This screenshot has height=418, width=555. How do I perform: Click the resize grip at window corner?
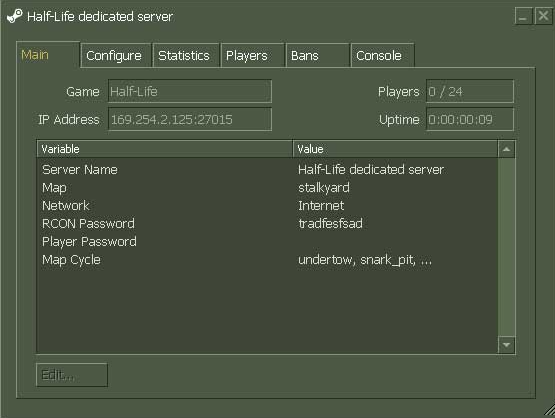coord(549,411)
